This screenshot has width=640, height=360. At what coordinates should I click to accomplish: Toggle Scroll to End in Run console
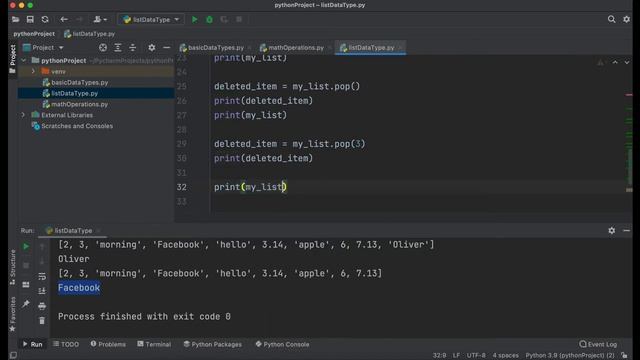pos(42,291)
